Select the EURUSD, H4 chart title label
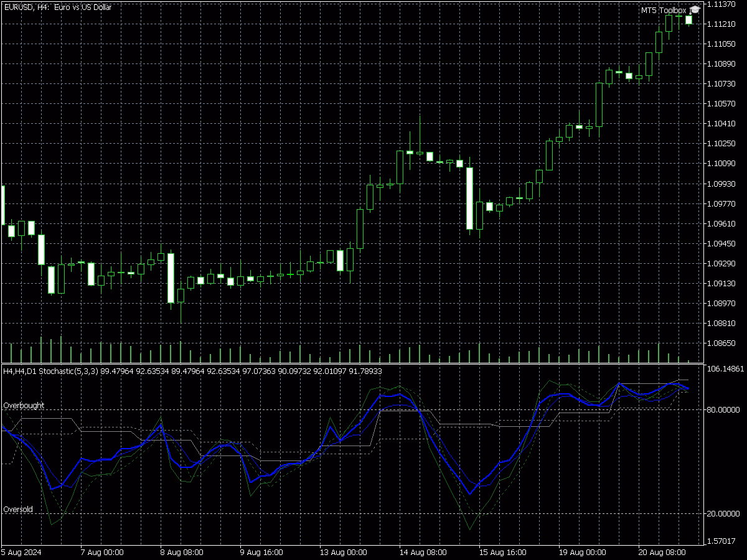This screenshot has width=747, height=560. [x=57, y=7]
